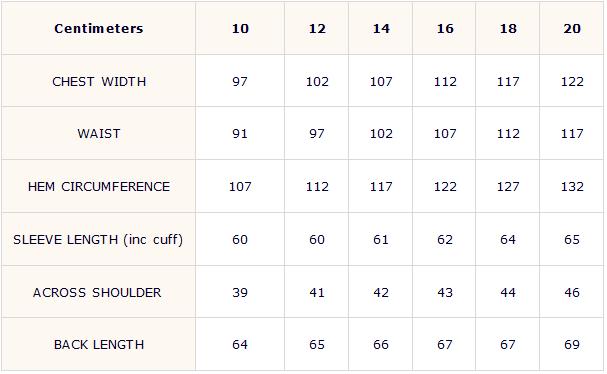
Task: Click hem circumference value 132 for size 20
Action: pyautogui.click(x=572, y=187)
